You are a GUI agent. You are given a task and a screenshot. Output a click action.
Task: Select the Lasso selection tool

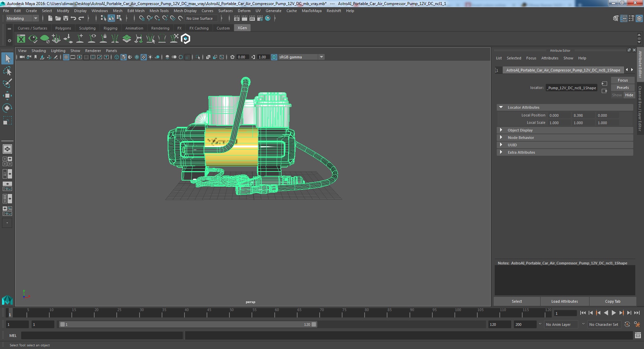tap(7, 71)
